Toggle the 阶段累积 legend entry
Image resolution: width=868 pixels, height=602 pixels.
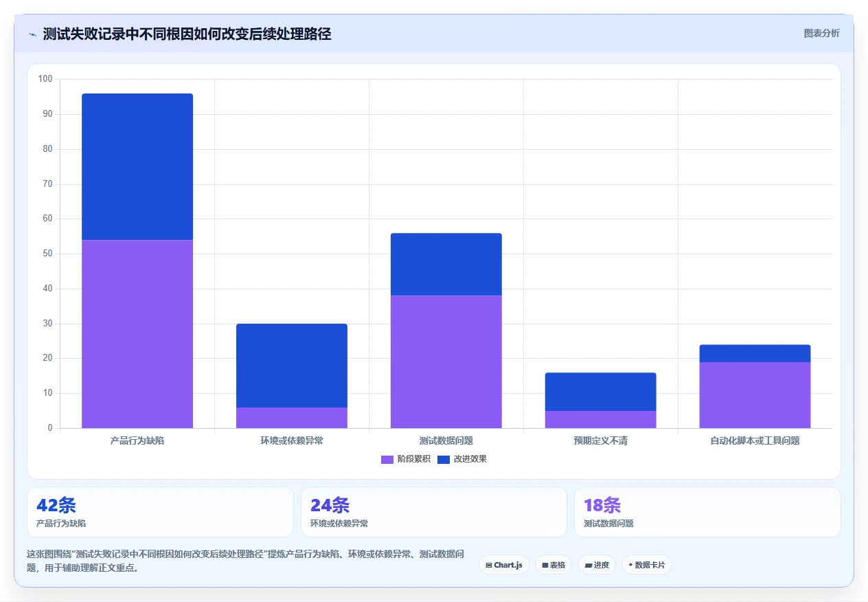(x=406, y=459)
